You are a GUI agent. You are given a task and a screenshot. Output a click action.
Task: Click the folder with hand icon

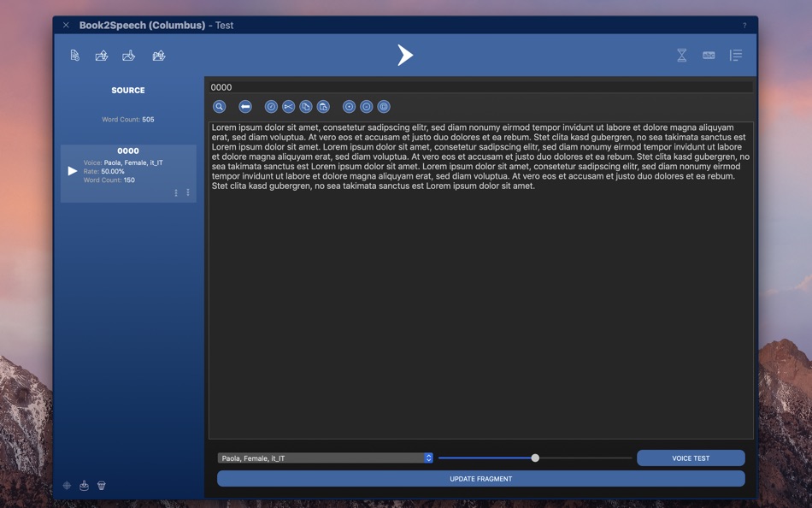point(128,56)
